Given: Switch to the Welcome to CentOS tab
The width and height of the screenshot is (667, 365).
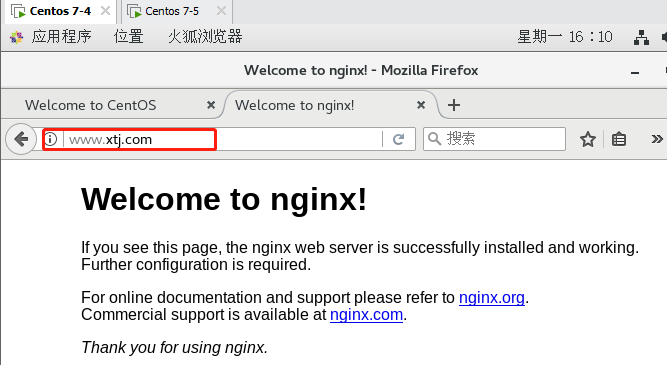Looking at the screenshot, I should pyautogui.click(x=91, y=105).
